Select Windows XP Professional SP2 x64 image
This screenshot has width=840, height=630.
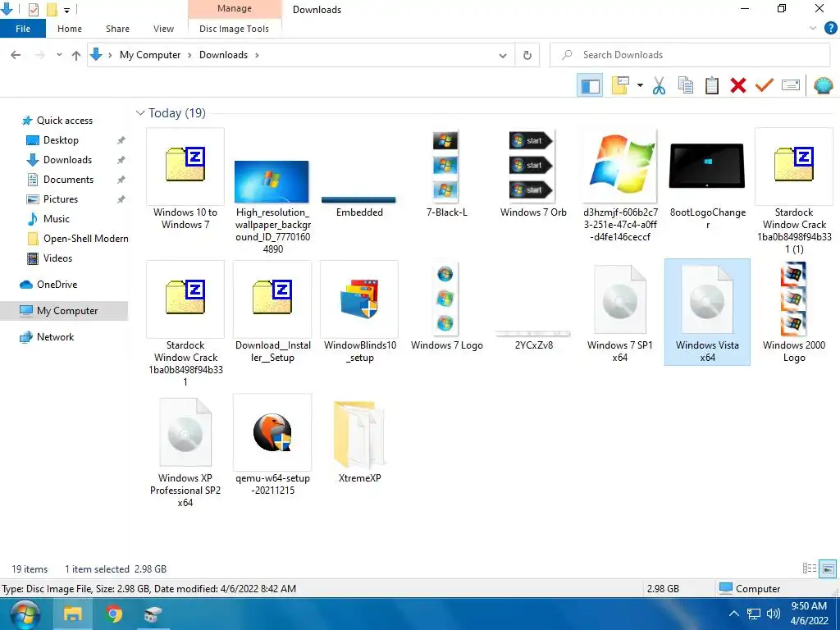[185, 452]
